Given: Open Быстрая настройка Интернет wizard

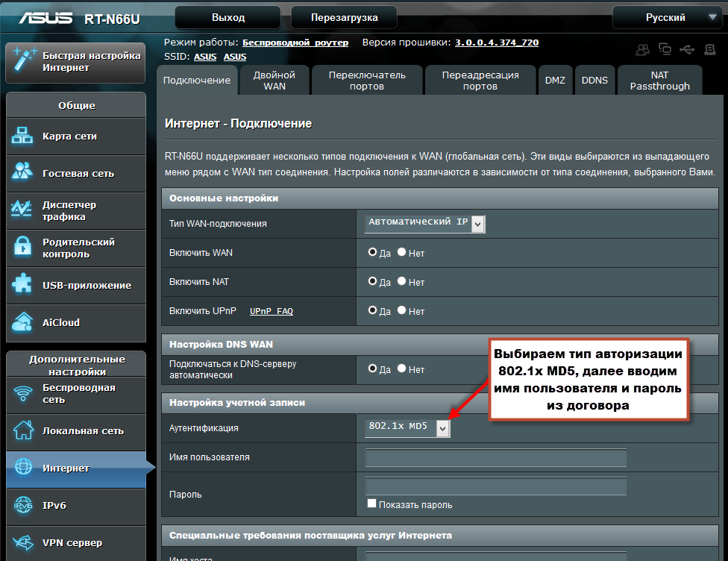Looking at the screenshot, I should (75, 62).
